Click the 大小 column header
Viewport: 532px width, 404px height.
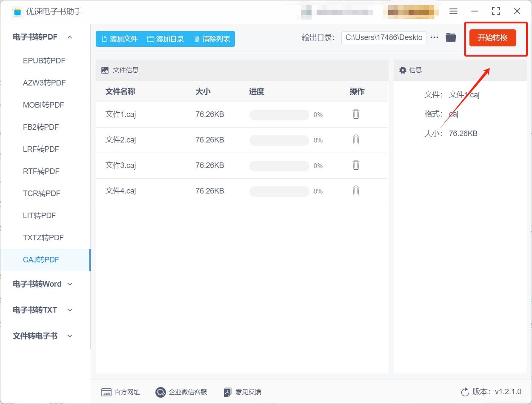click(203, 91)
